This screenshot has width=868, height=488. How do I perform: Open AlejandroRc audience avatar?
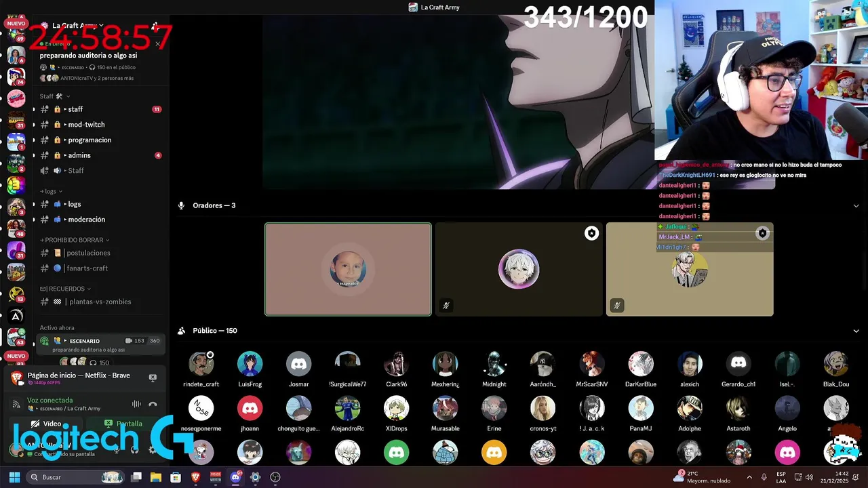click(x=348, y=409)
